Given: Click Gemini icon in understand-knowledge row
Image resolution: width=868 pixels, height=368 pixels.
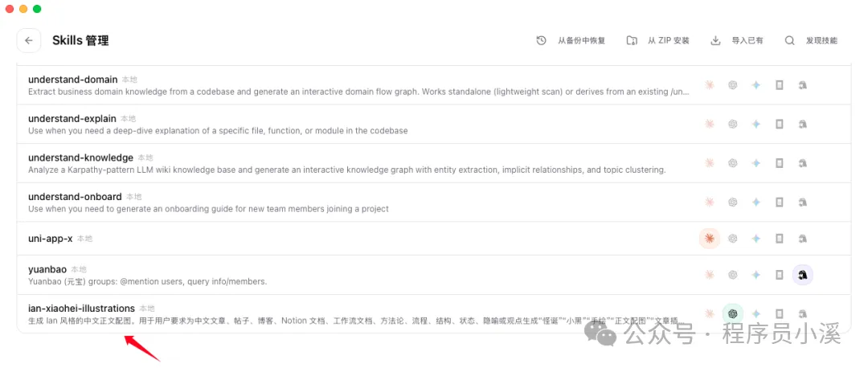Looking at the screenshot, I should [x=756, y=163].
